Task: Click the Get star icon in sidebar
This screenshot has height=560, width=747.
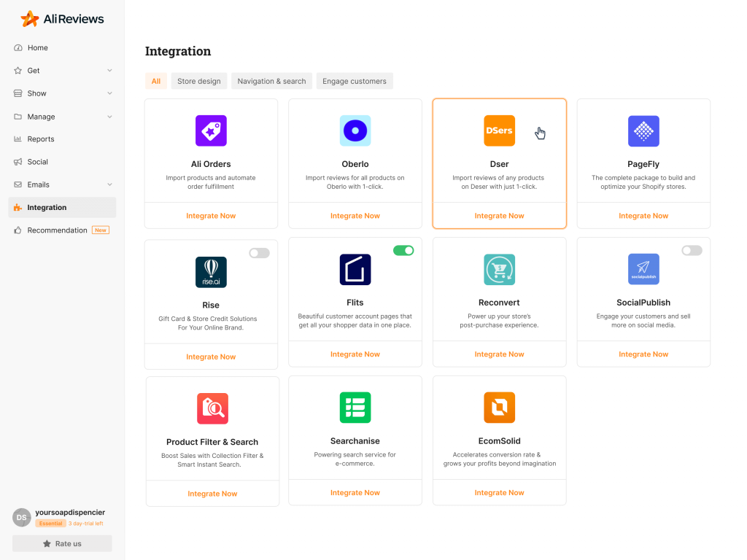Action: [18, 71]
